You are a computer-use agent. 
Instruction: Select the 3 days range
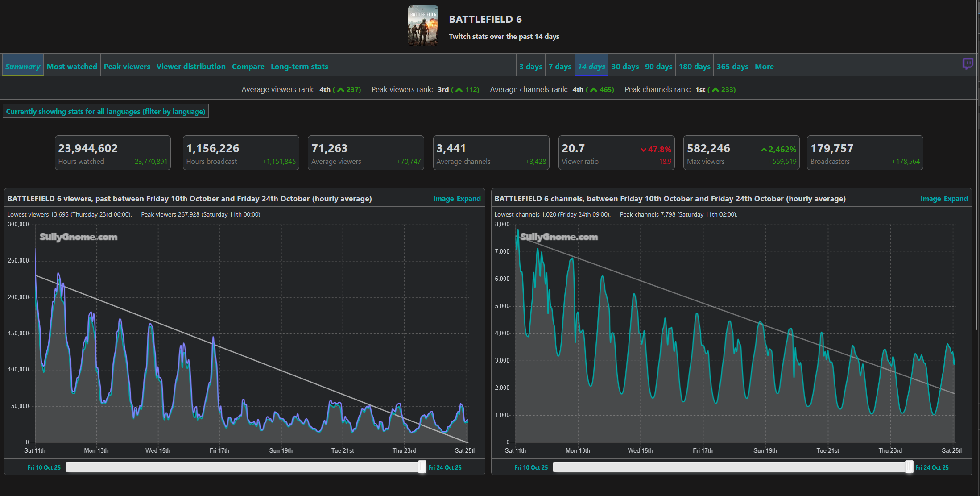coord(530,67)
